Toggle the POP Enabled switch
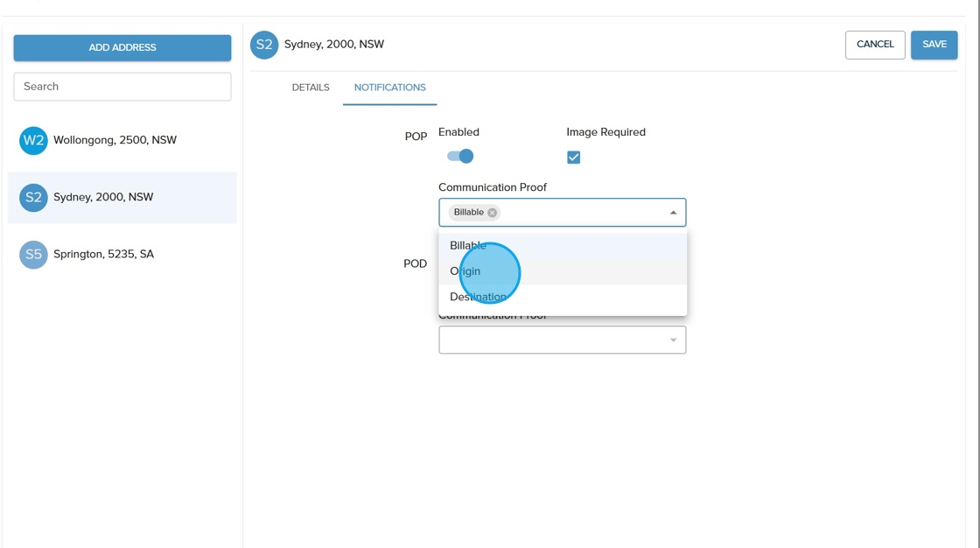 460,157
